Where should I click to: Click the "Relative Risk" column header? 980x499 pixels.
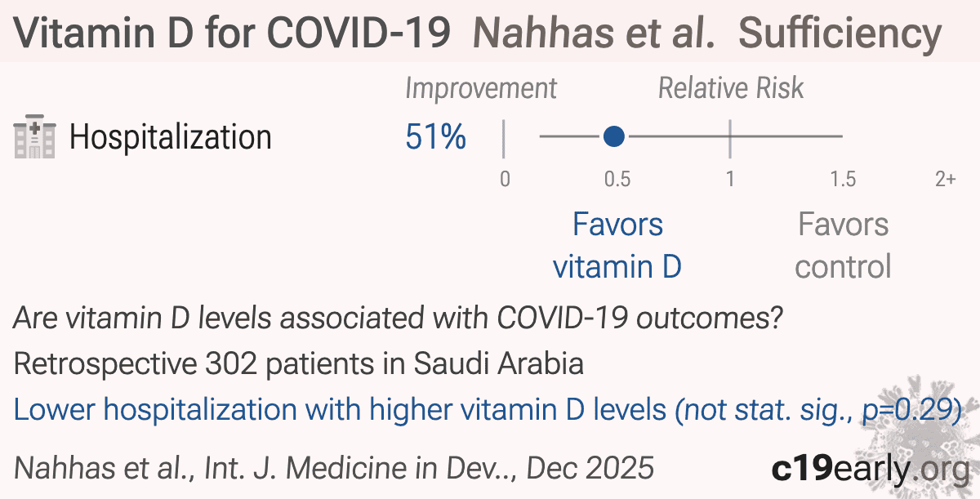(x=731, y=88)
